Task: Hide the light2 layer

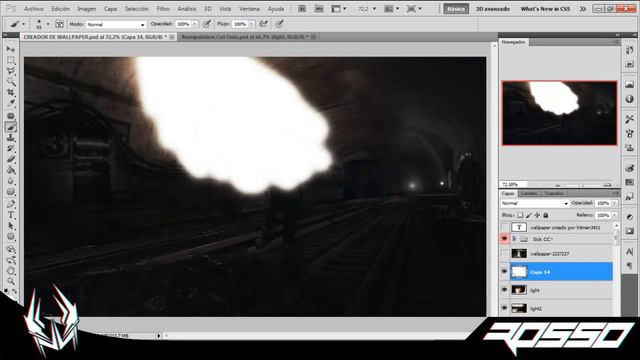Action: pos(504,308)
